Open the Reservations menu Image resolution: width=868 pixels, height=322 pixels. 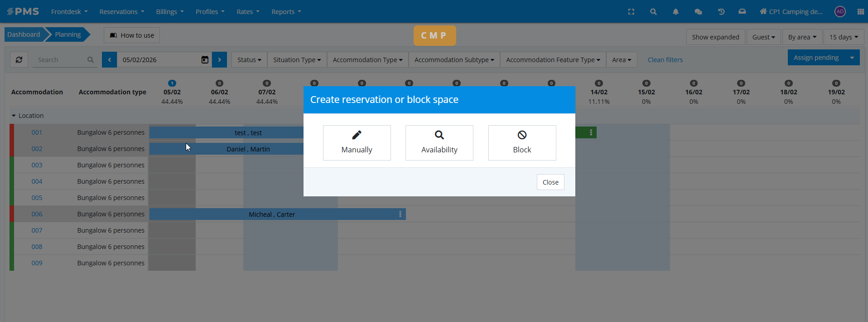[121, 12]
